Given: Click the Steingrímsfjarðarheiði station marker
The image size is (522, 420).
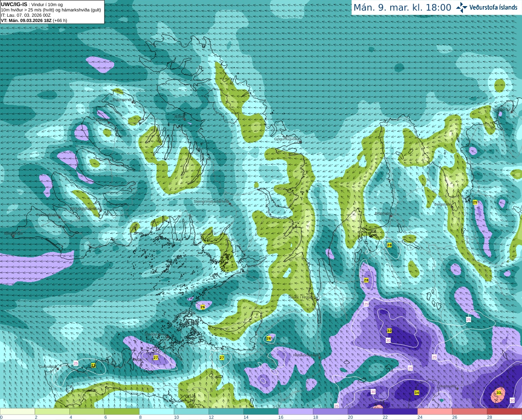Looking at the screenshot, I should click(230, 204).
